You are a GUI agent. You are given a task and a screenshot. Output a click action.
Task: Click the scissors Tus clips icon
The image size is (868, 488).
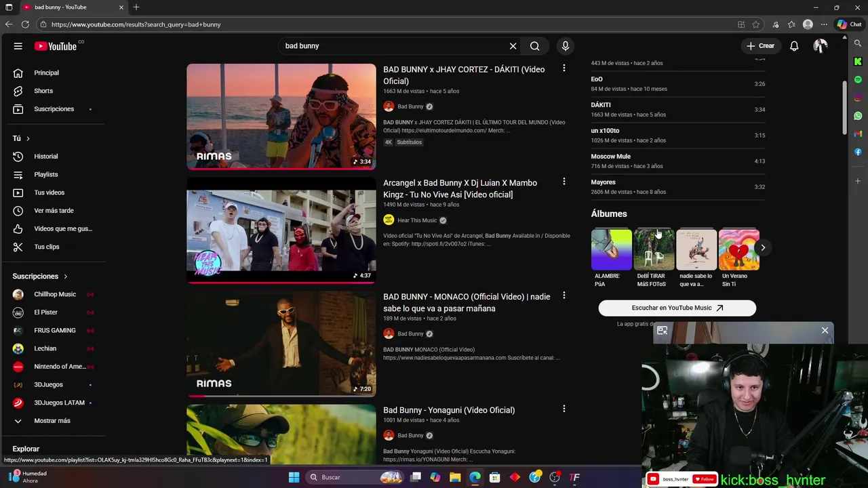(18, 247)
